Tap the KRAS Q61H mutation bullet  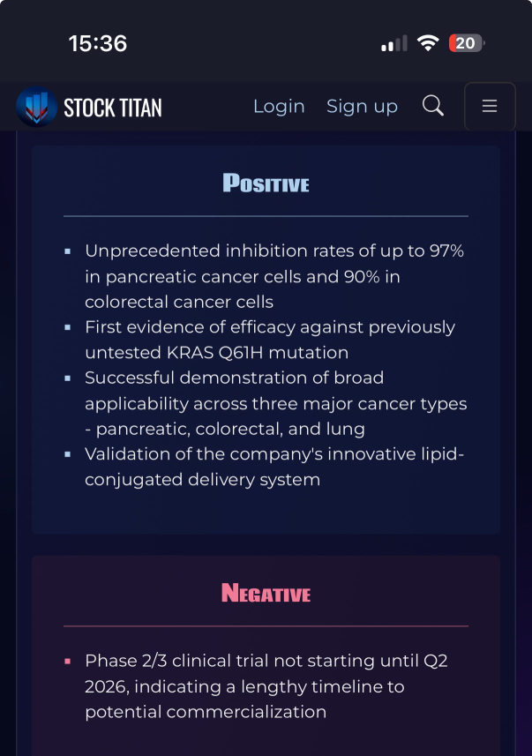(270, 340)
